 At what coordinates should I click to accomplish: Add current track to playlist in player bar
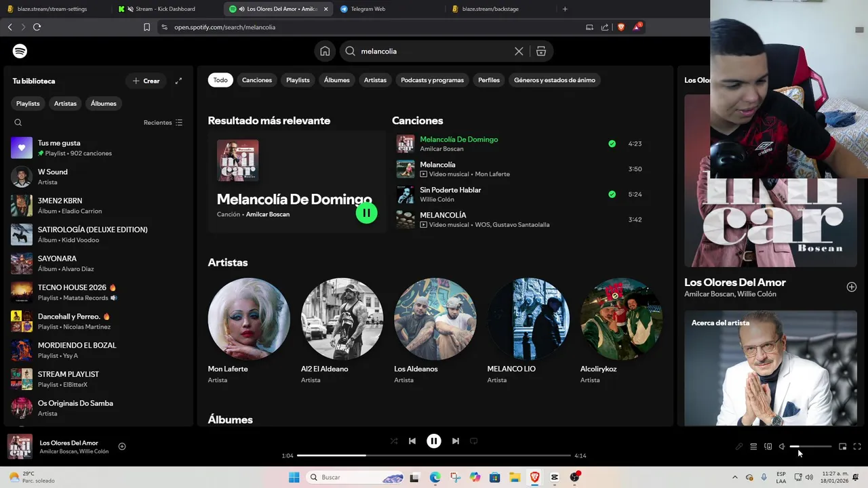[x=122, y=446]
